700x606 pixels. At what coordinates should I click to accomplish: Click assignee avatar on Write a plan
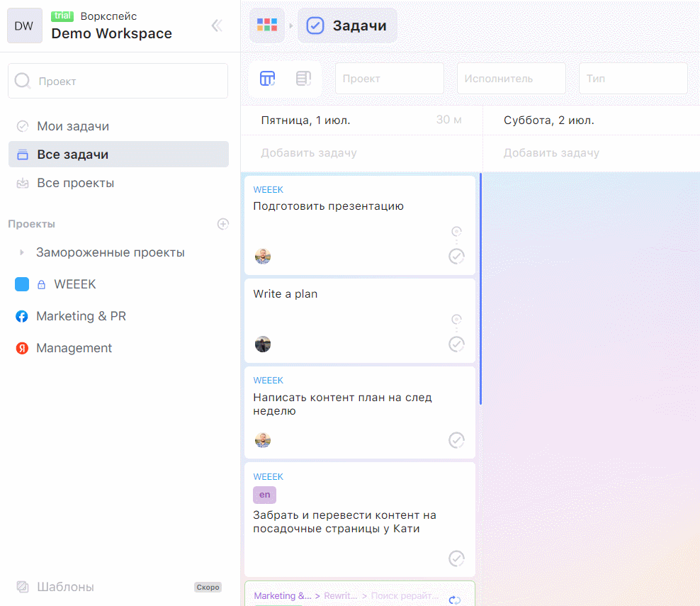coord(263,344)
